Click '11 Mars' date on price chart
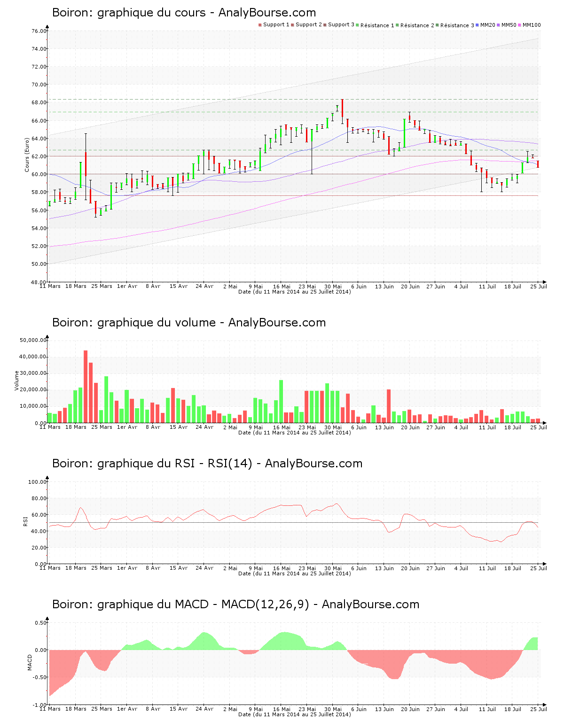 50,286
